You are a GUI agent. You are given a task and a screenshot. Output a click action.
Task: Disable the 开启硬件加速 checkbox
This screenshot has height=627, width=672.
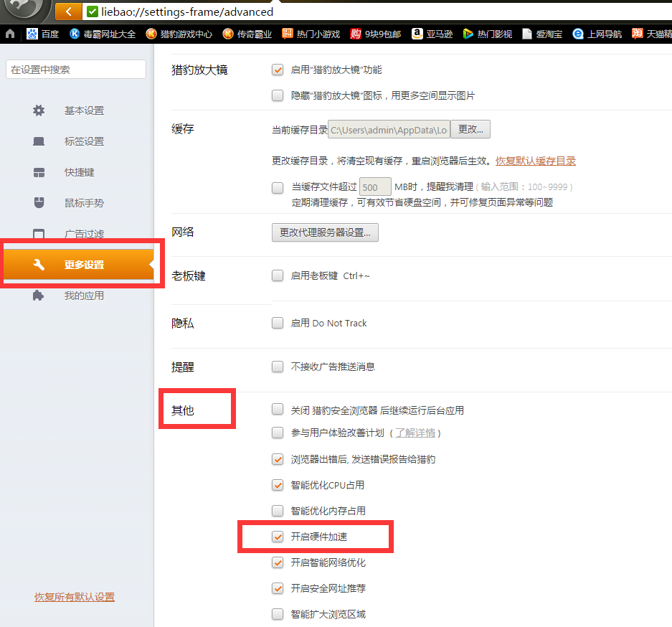278,537
